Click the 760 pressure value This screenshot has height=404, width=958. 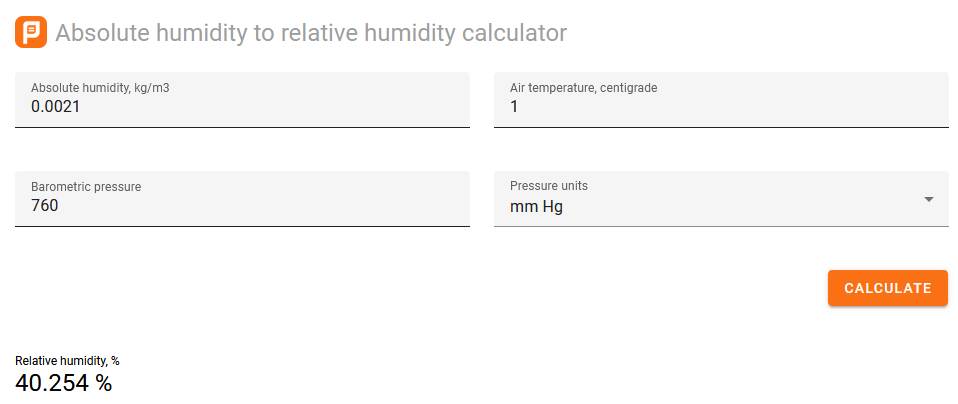[45, 206]
